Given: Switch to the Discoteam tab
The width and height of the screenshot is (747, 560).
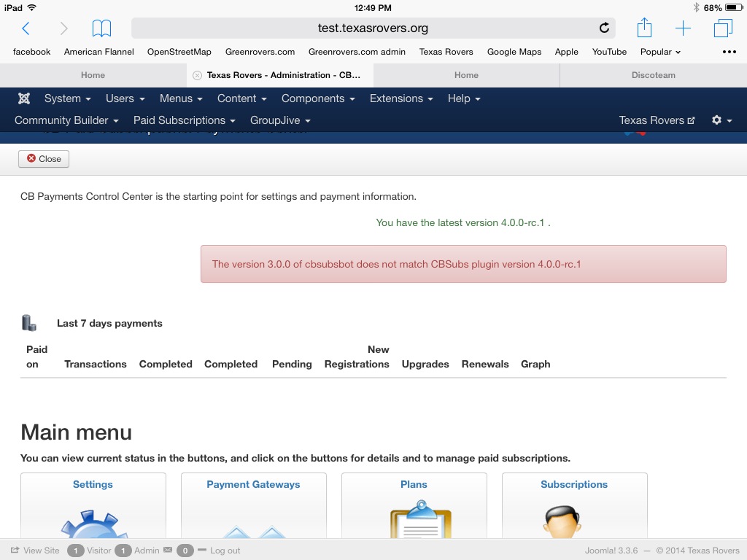Looking at the screenshot, I should [654, 75].
